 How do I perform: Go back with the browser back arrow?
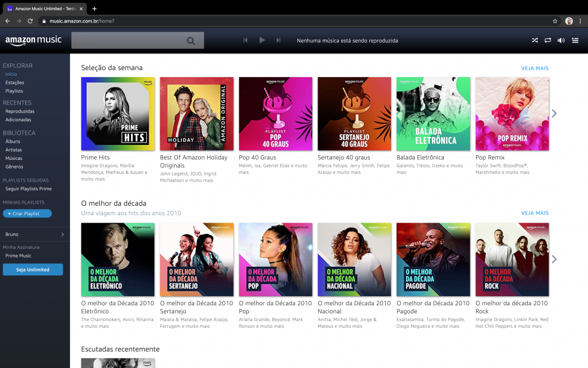tap(7, 21)
